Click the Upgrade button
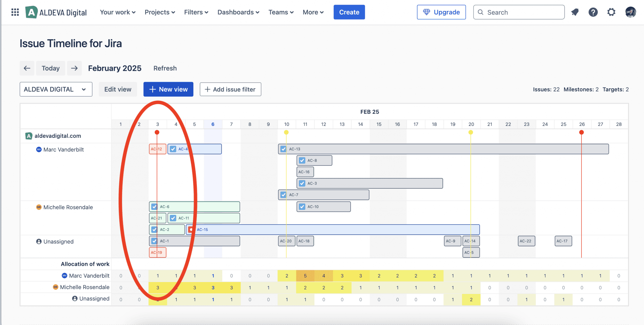This screenshot has width=644, height=325. coord(441,12)
